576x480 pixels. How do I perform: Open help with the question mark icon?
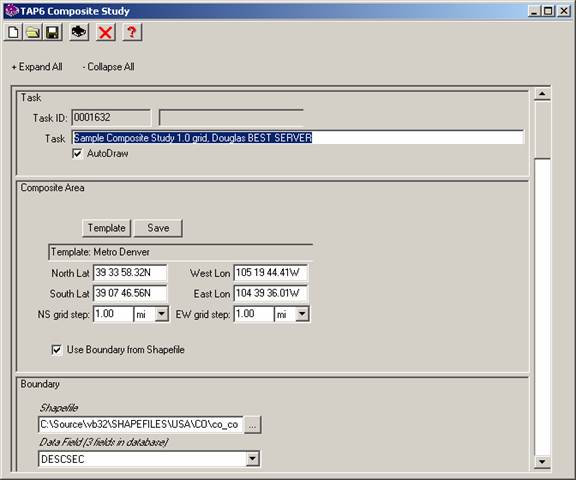click(x=132, y=32)
